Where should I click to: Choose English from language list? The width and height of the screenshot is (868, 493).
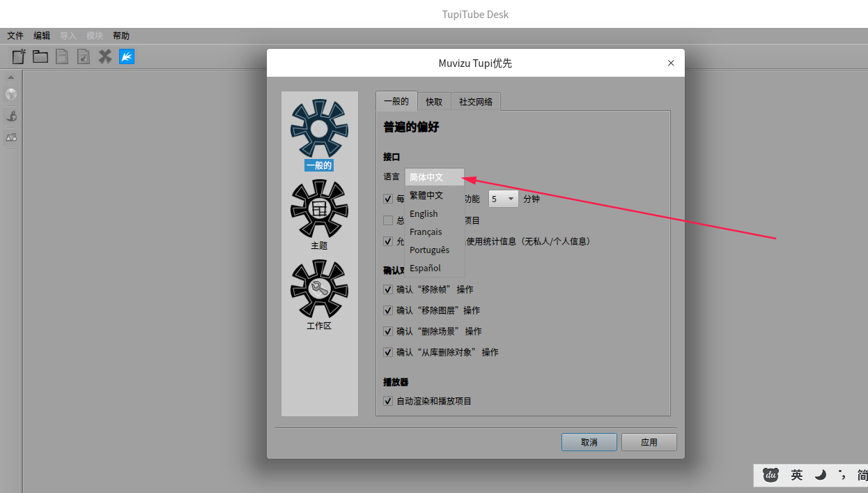point(435,213)
